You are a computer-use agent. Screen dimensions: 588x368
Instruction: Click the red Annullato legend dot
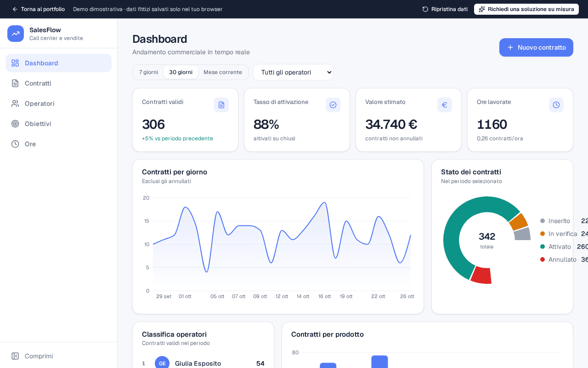(543, 259)
